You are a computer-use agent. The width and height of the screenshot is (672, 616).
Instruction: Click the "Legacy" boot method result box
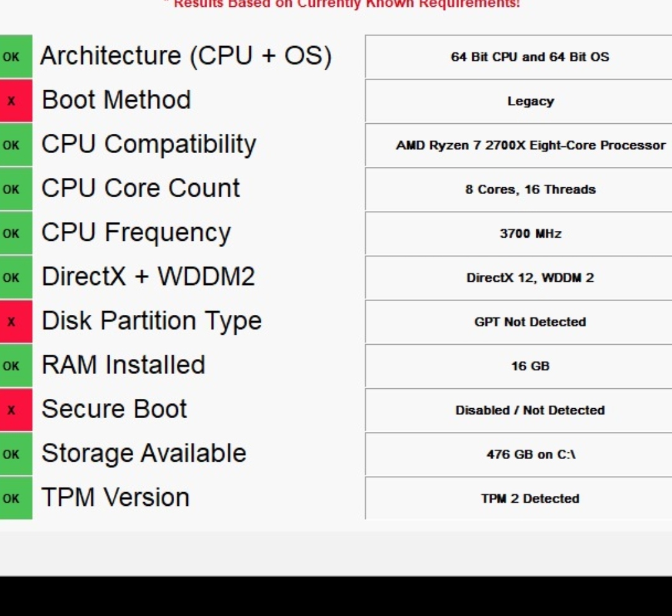(x=530, y=101)
